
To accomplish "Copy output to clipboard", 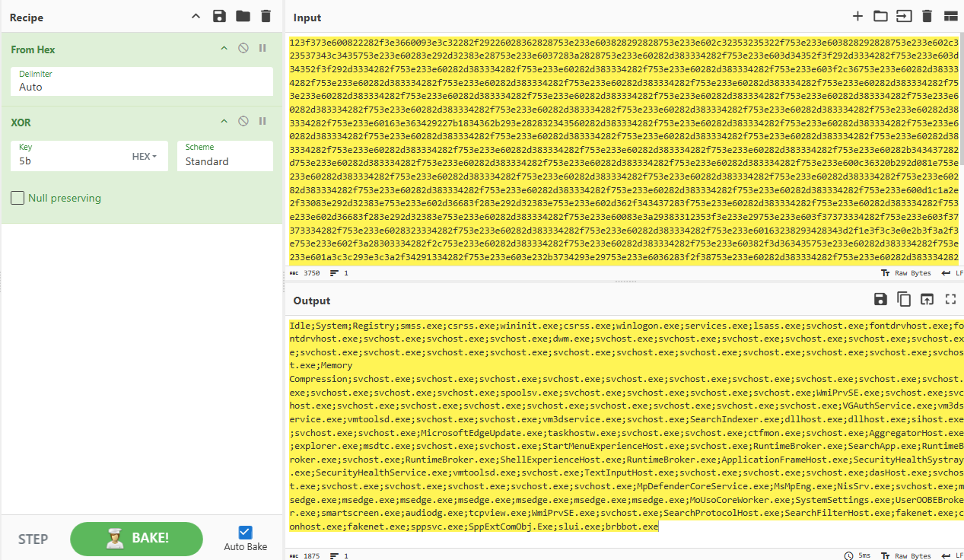I will tap(904, 300).
